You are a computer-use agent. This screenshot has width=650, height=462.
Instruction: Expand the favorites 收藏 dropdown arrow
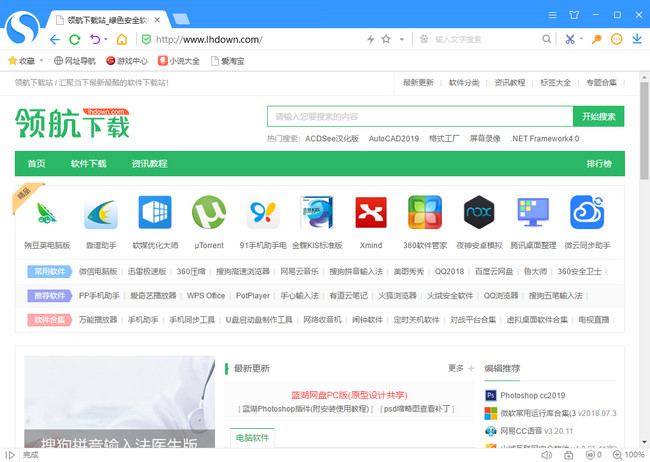point(41,61)
